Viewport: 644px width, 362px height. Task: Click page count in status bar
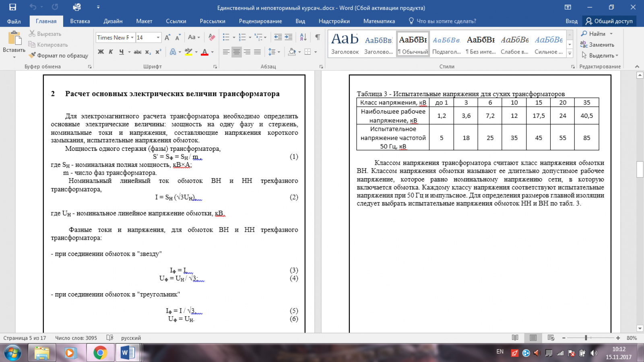(x=25, y=338)
